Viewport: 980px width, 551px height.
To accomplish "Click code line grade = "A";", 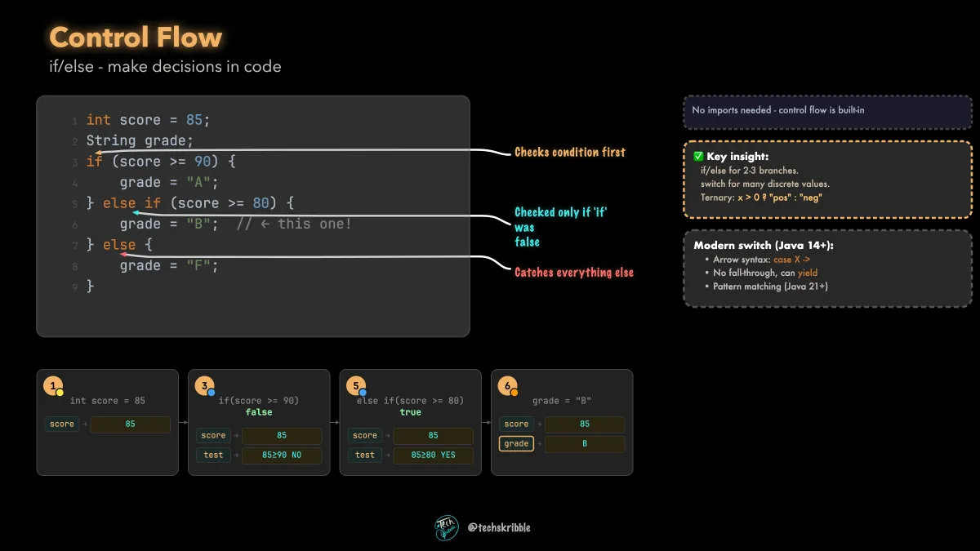I will click(x=169, y=182).
